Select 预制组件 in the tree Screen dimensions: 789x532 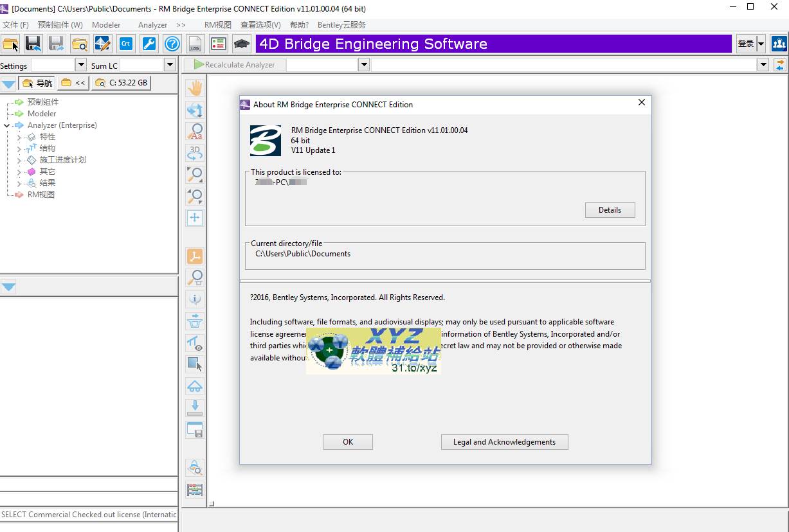click(x=42, y=102)
